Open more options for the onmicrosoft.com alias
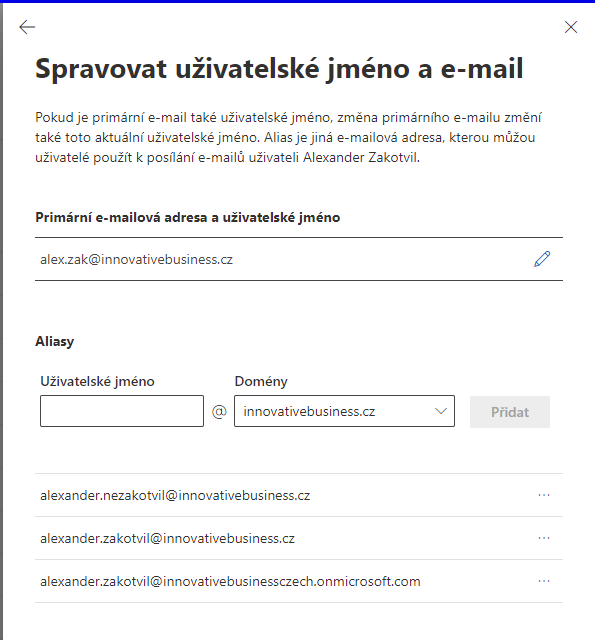 click(x=544, y=581)
